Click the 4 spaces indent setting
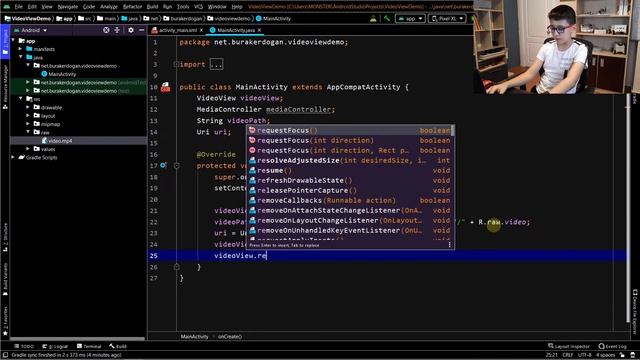 tap(605, 355)
